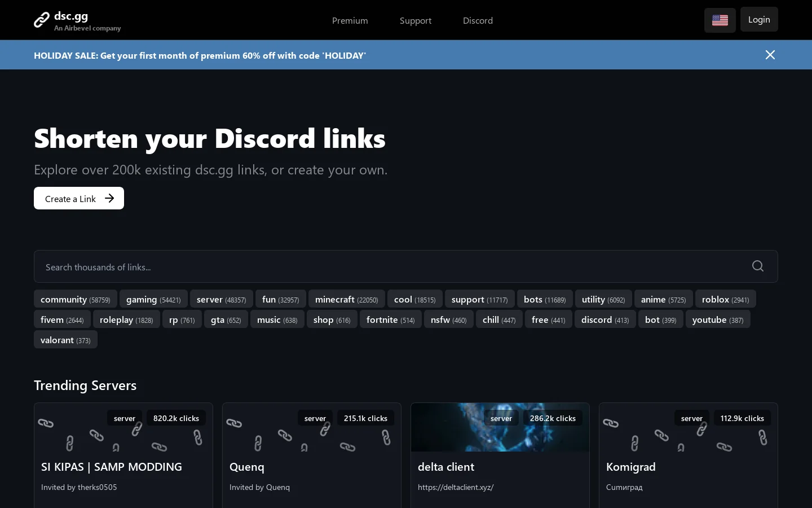
Task: Open the Komigrad server card
Action: point(689,455)
